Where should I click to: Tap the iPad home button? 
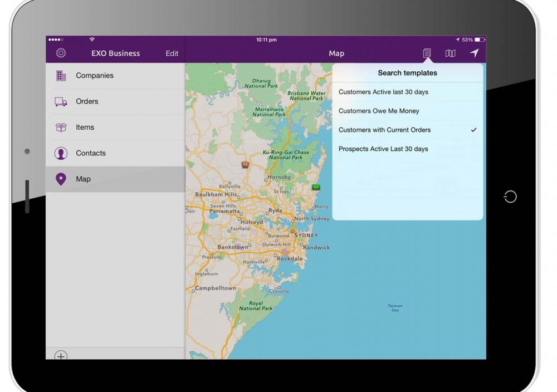point(510,197)
